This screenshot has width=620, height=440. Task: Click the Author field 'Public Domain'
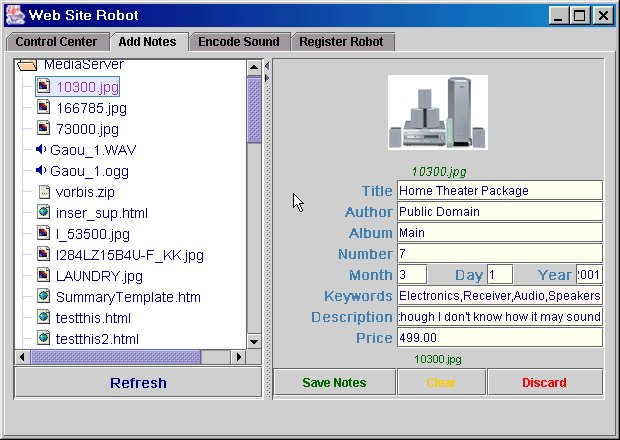tap(500, 212)
